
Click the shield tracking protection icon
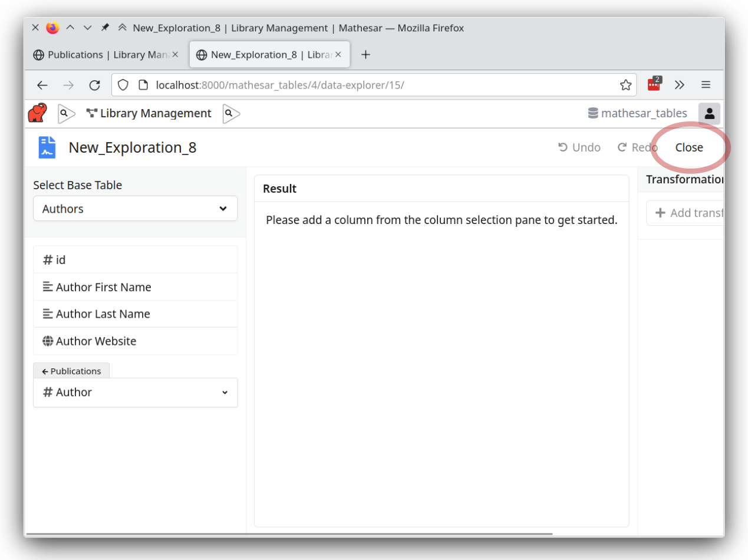[123, 84]
